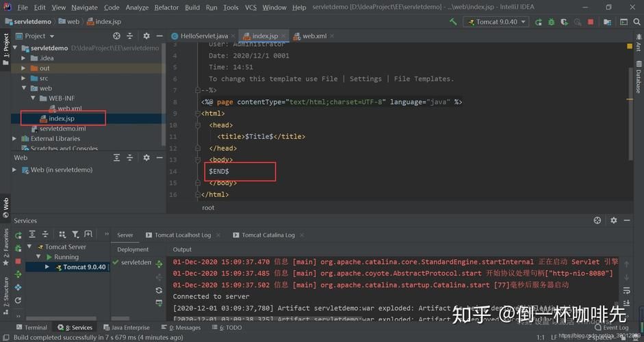
Task: Open the 6: TODO tool window
Action: (227, 328)
